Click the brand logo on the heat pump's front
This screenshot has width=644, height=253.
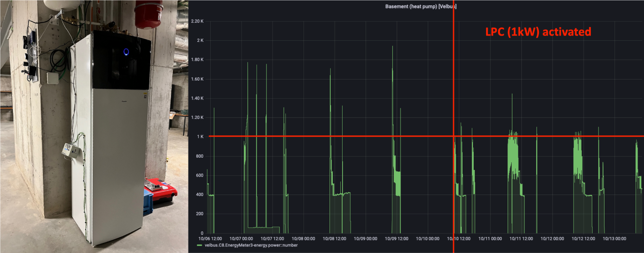click(x=125, y=101)
